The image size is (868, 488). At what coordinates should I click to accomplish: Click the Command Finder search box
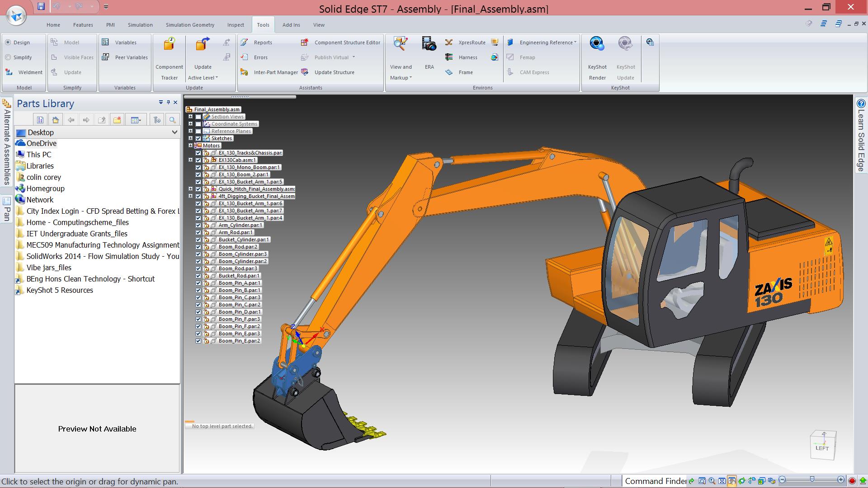coord(655,481)
